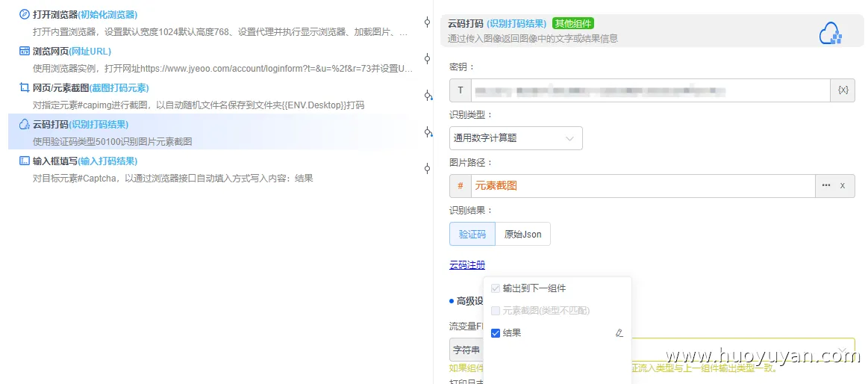Click the pencil edit icon beside 结果
Viewport: 868px width, 384px height.
pos(619,333)
